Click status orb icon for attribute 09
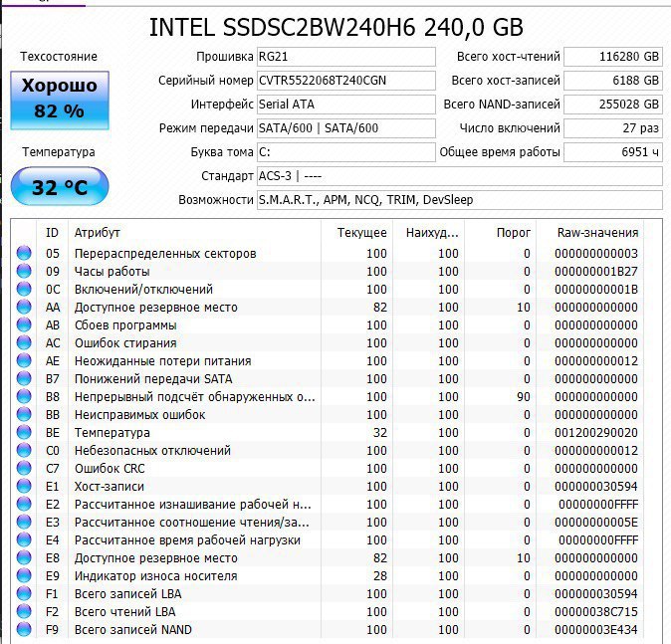The width and height of the screenshot is (671, 644). click(24, 271)
